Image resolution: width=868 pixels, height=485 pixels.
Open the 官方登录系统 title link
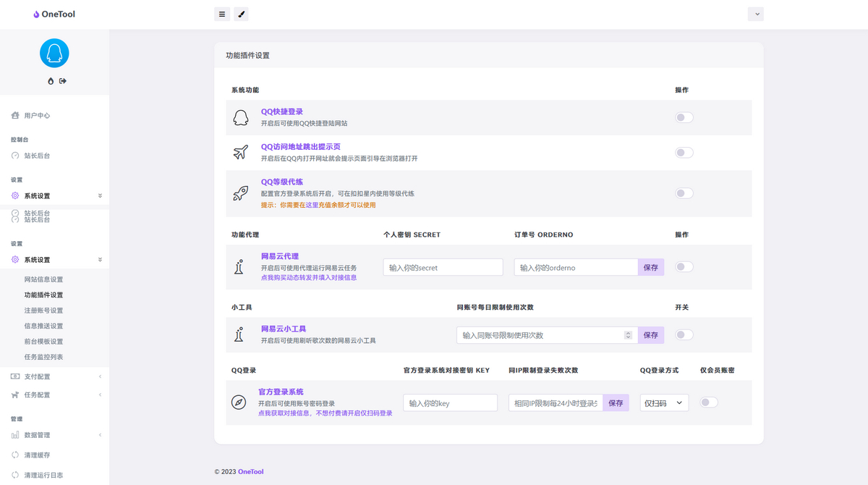pyautogui.click(x=281, y=392)
